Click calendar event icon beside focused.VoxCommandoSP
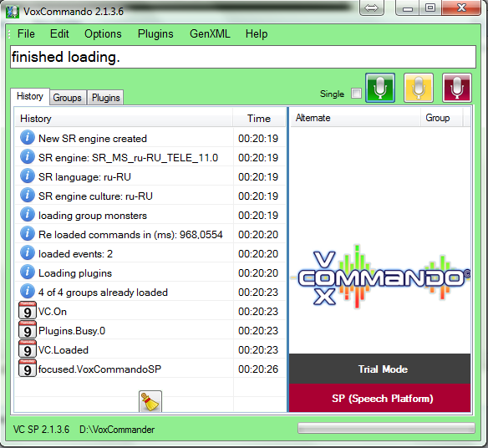 tap(28, 369)
